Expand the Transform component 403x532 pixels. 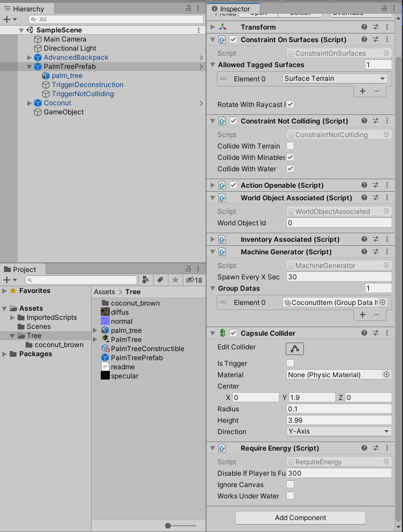click(x=212, y=27)
